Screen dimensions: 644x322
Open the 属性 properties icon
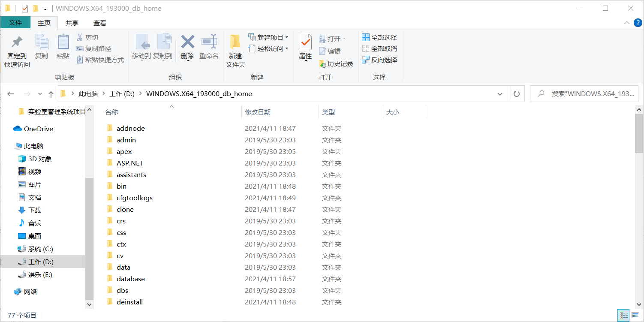coord(305,47)
